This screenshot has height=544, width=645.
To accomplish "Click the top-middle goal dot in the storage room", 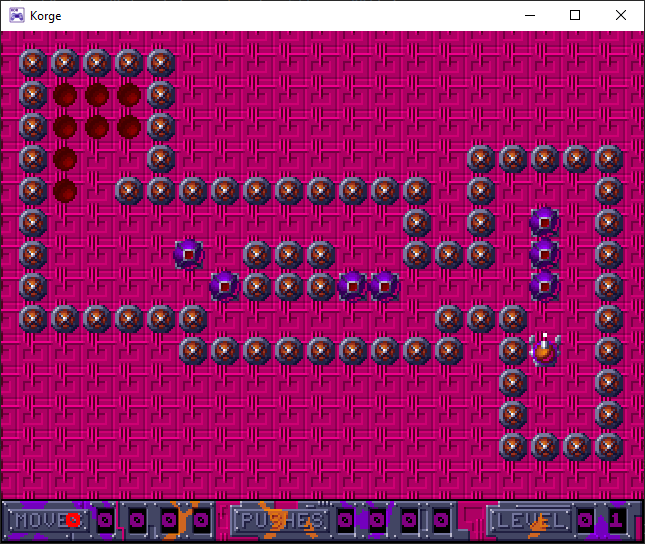I will (97, 95).
